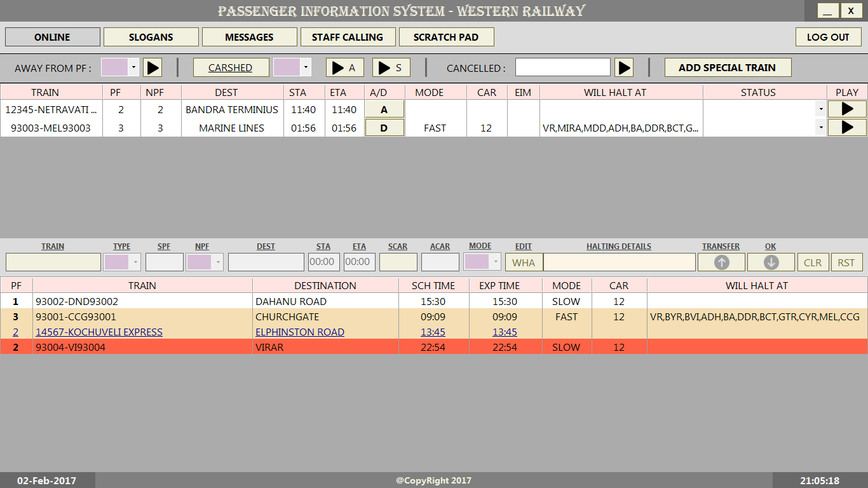Toggle A/D button for 93003-MEL93003 row
Screen dimensions: 868x488
tap(384, 128)
